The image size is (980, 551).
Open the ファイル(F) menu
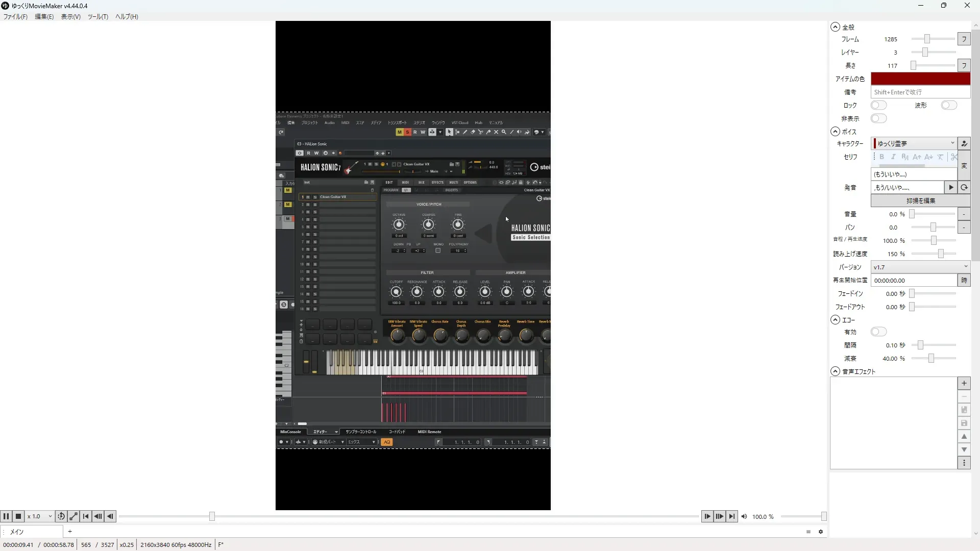[15, 16]
